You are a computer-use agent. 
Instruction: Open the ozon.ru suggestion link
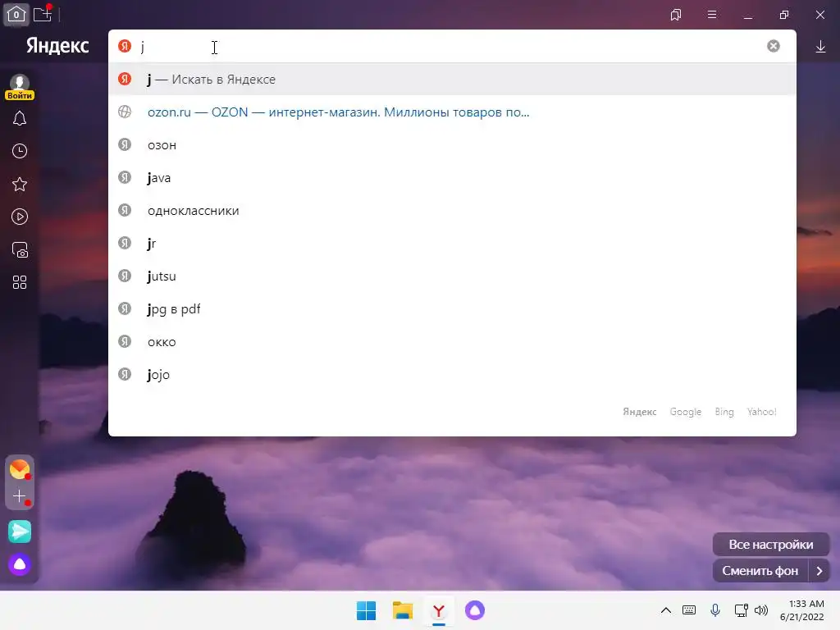(x=452, y=112)
